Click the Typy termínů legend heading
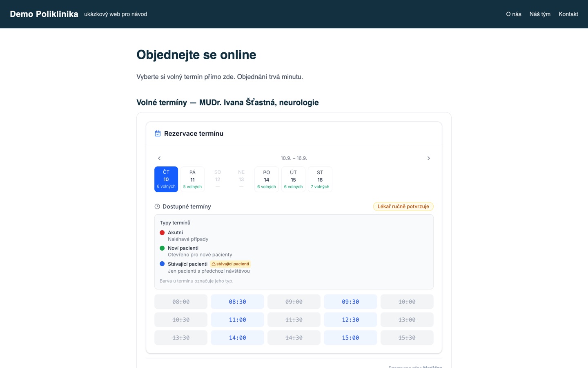The width and height of the screenshot is (588, 368). pos(175,223)
